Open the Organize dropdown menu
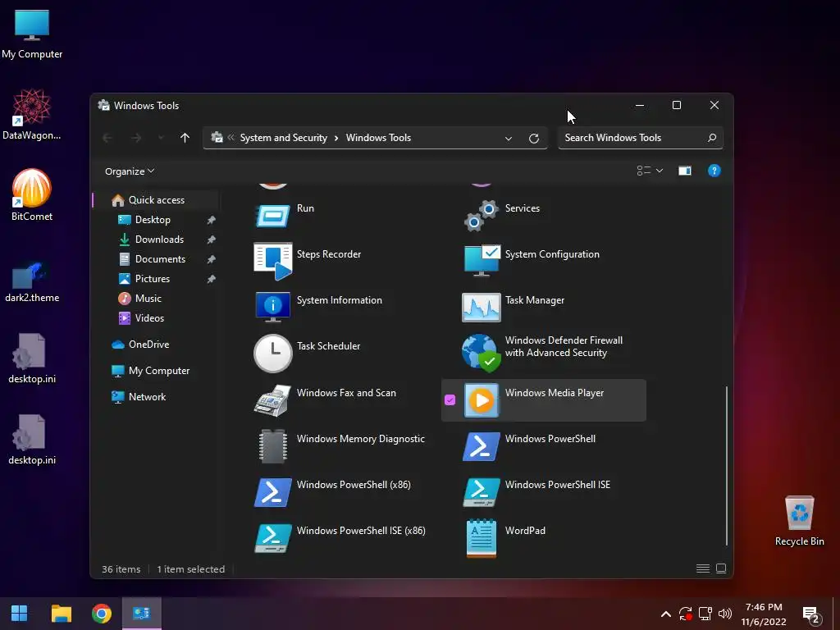Screen dimensions: 840x630 click(x=130, y=171)
